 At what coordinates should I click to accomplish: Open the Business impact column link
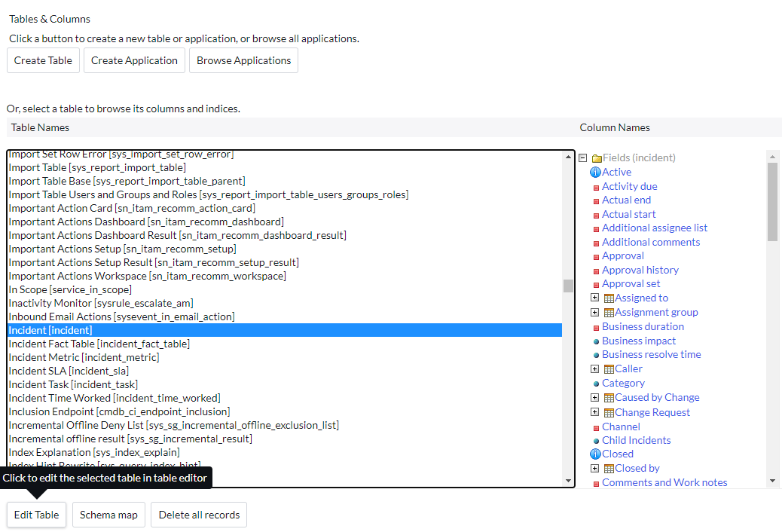tap(639, 341)
